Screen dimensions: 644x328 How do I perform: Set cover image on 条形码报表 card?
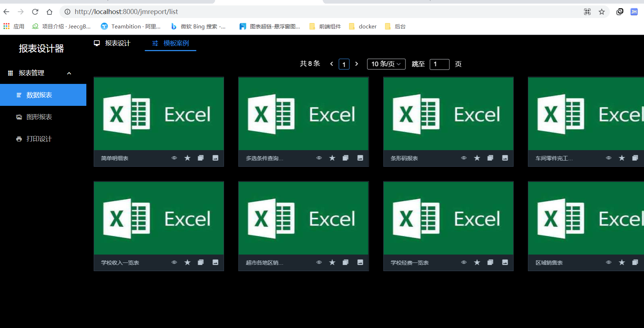(x=505, y=158)
